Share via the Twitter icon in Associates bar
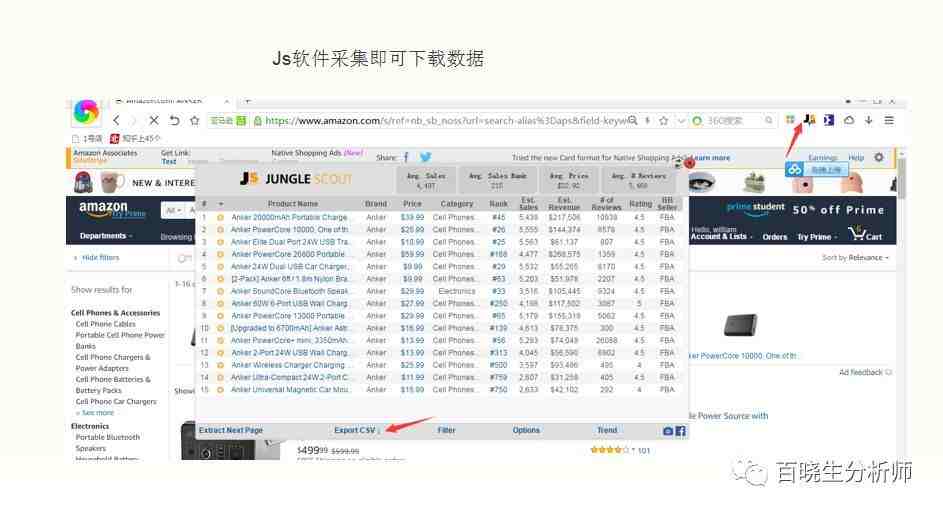Image resolution: width=943 pixels, height=513 pixels. [426, 157]
